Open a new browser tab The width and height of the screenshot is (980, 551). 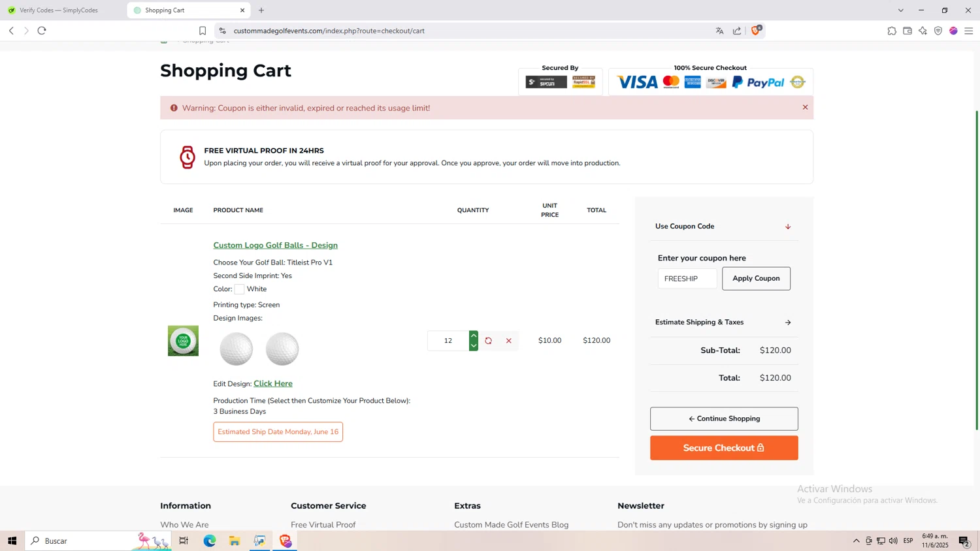261,10
